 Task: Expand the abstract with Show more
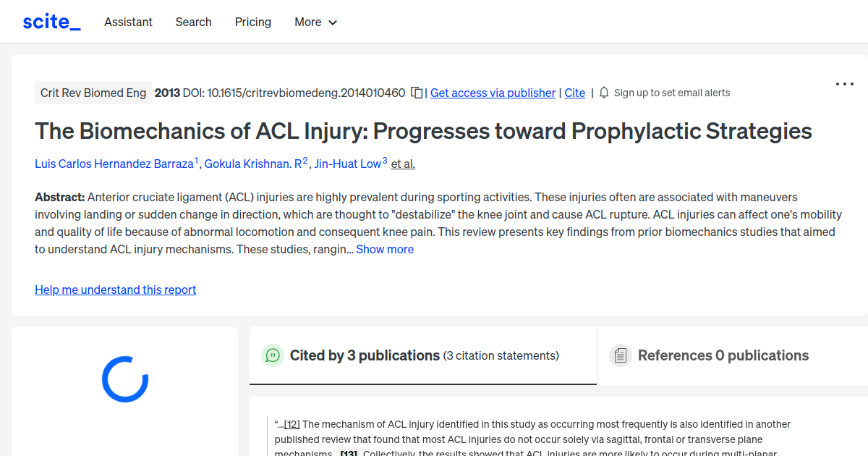point(384,249)
